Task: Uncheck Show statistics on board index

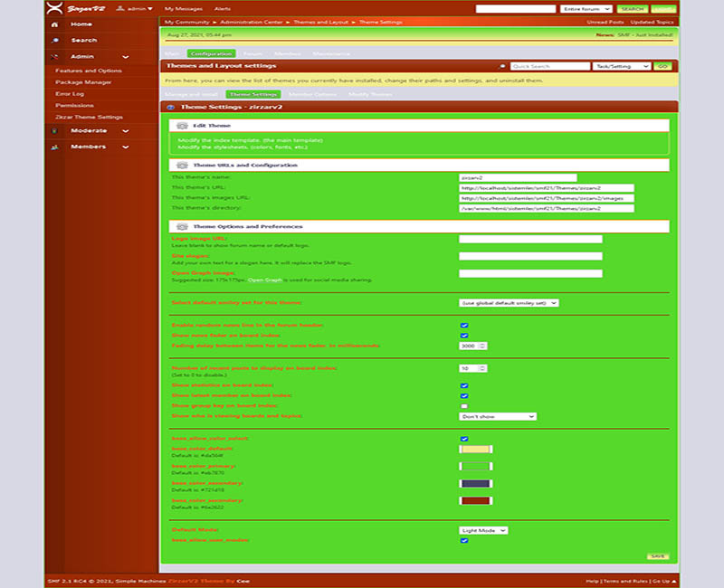Action: coord(464,385)
